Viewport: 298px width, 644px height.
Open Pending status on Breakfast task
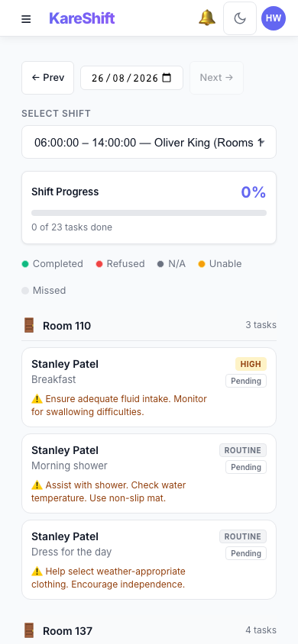tap(246, 381)
